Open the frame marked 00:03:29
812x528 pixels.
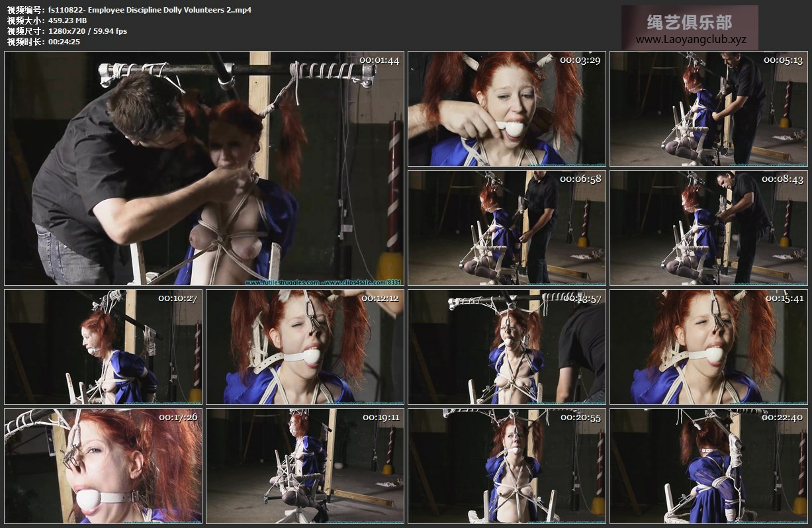point(506,109)
